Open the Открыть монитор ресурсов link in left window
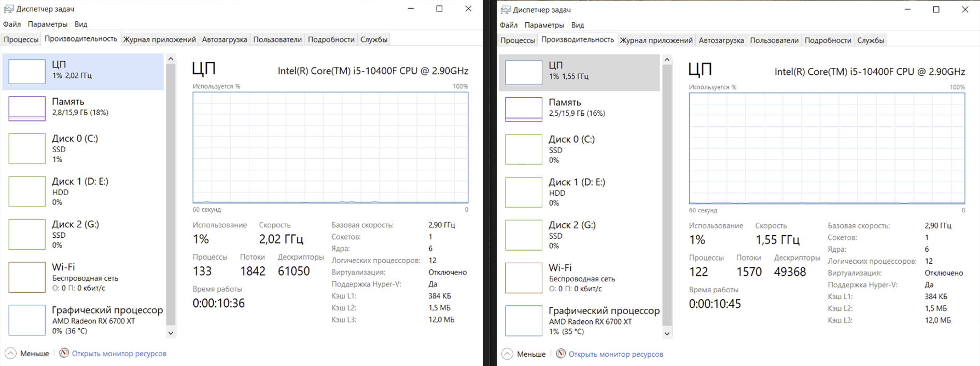The height and width of the screenshot is (366, 980). (x=119, y=354)
